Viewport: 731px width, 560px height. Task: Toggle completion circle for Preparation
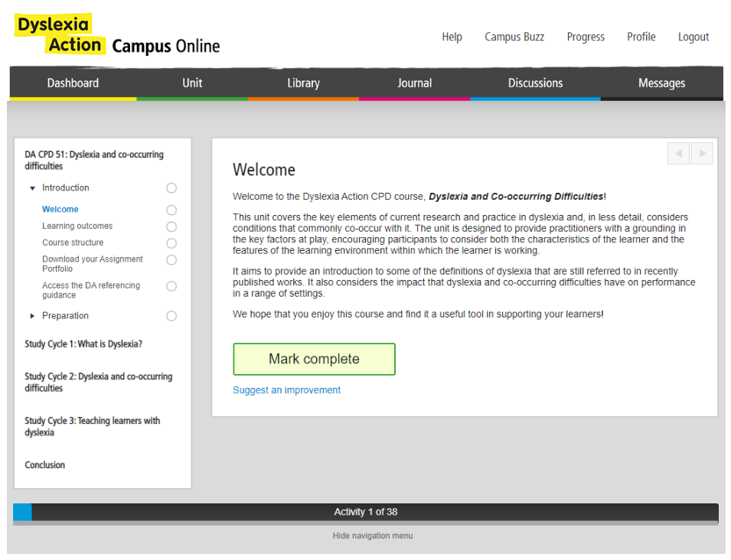(171, 317)
